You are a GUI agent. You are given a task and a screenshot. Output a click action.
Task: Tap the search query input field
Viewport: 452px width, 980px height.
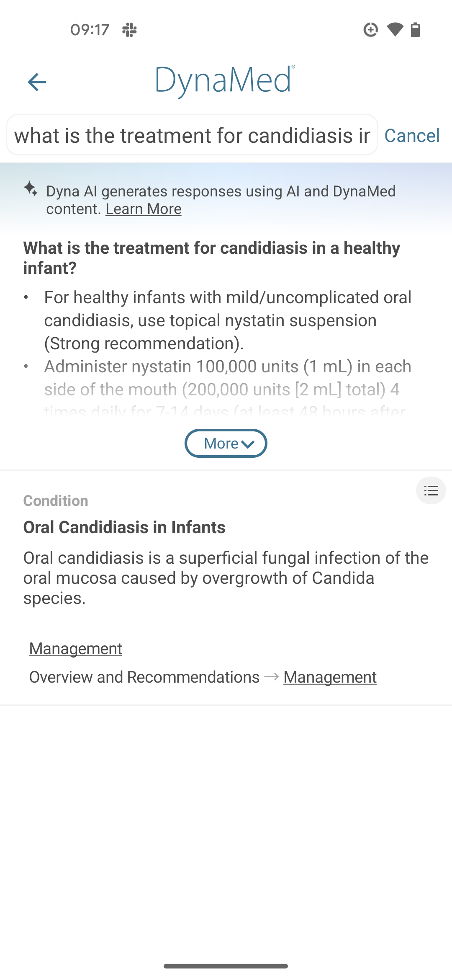192,135
